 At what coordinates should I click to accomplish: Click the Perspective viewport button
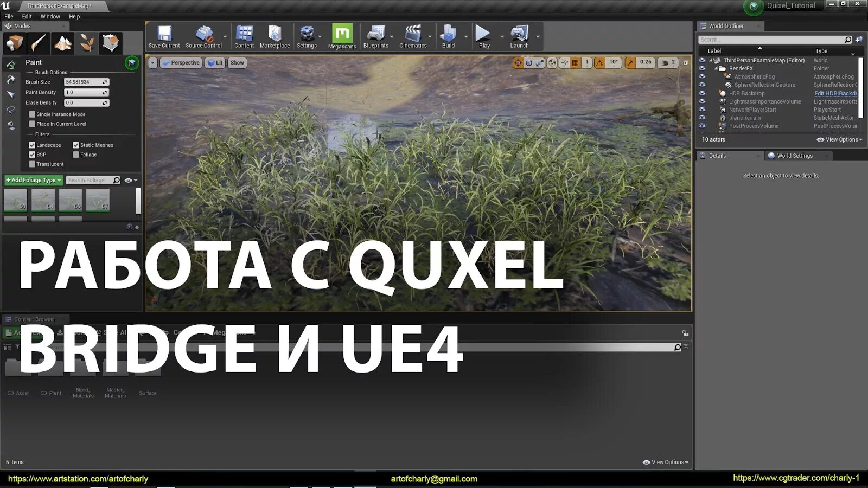click(181, 63)
